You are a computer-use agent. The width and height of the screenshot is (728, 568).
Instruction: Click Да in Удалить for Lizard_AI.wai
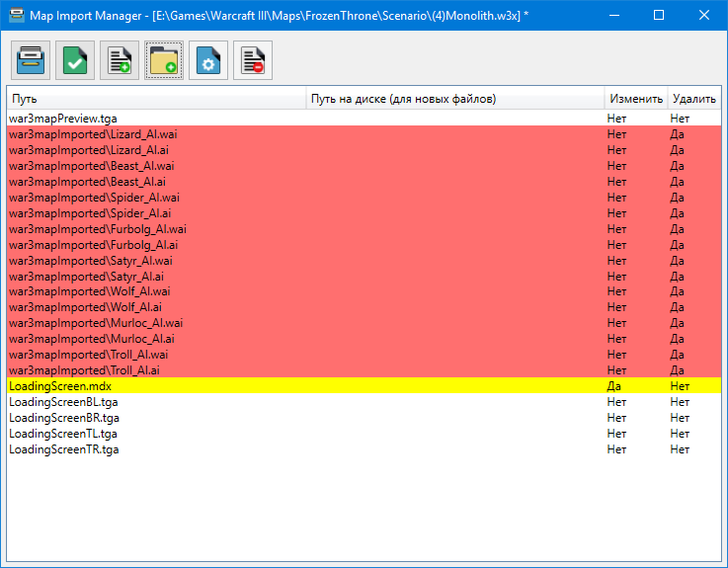[677, 134]
